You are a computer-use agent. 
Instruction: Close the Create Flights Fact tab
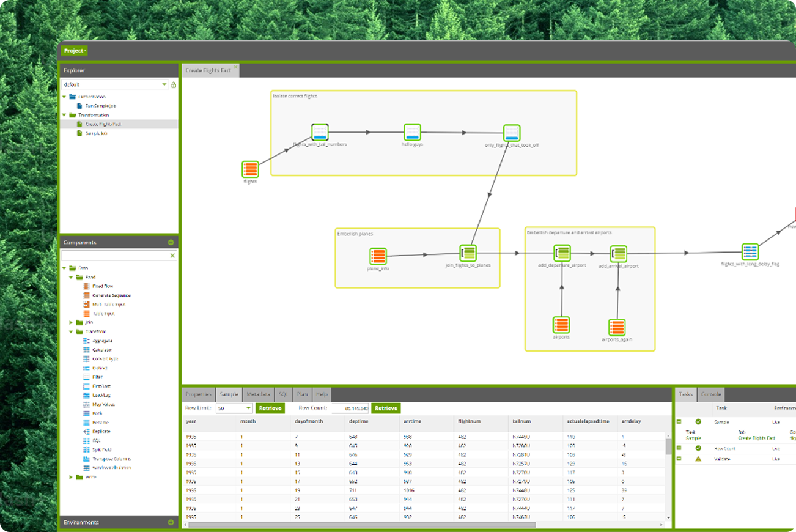[x=236, y=67]
